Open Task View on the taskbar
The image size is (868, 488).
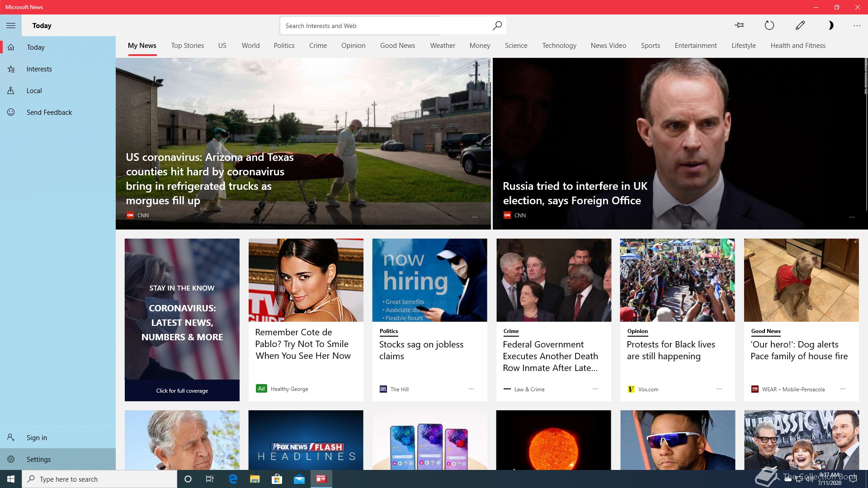point(210,479)
